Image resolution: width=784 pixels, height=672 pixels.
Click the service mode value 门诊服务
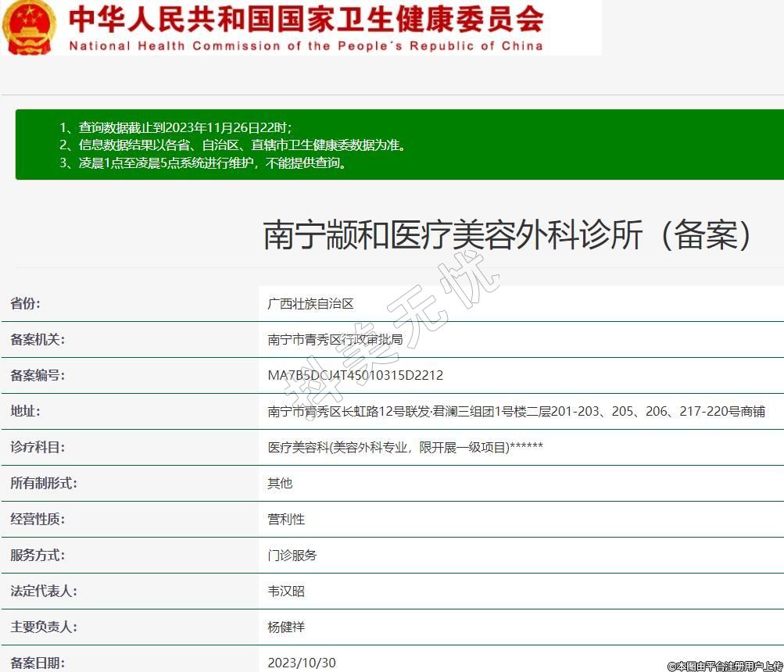292,556
